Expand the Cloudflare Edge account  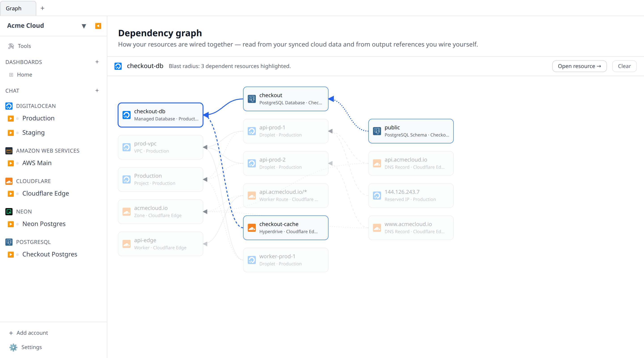[x=11, y=194]
